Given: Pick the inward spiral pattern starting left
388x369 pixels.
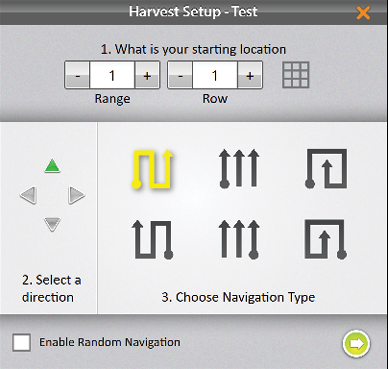Looking at the screenshot, I should click(326, 169).
